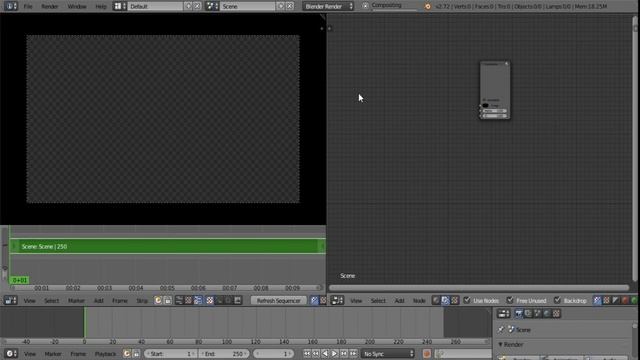Image resolution: width=640 pixels, height=360 pixels.
Task: Switch to sequencer-only view type
Action: [179, 300]
